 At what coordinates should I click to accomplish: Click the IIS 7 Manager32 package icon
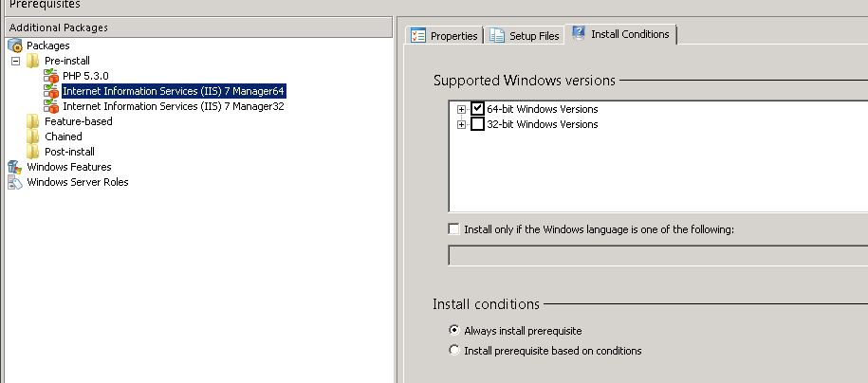(51, 106)
